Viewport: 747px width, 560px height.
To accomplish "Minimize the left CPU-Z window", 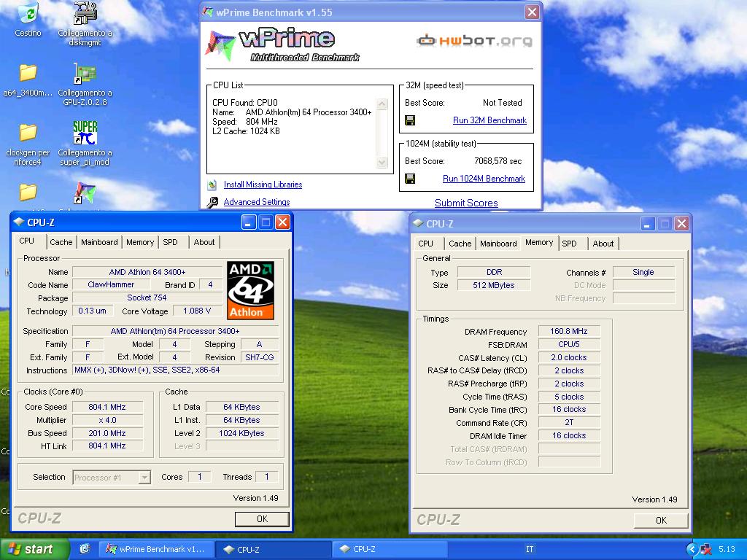I will (x=249, y=222).
